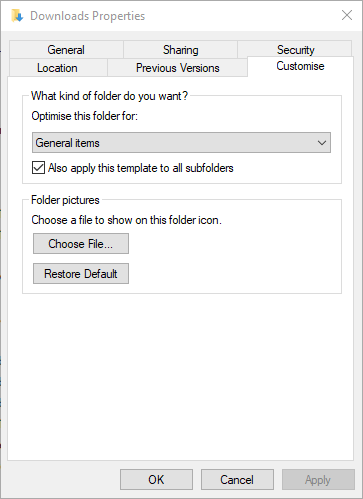Confirm changes with the OK button
The height and width of the screenshot is (499, 363).
tap(156, 480)
